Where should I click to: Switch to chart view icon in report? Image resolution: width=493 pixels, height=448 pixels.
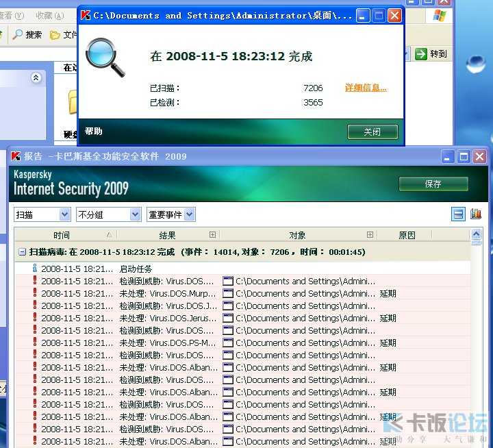(476, 214)
